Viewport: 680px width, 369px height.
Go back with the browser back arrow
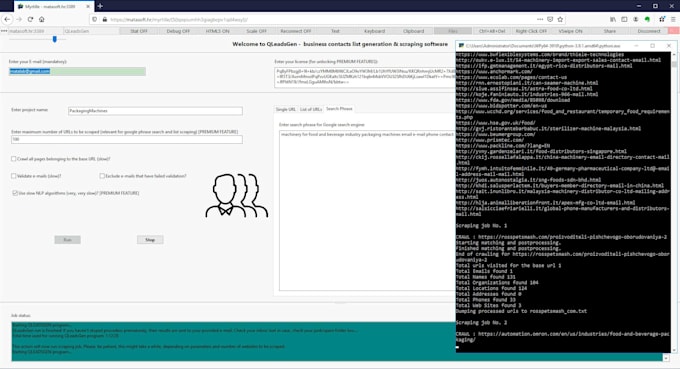(x=7, y=20)
